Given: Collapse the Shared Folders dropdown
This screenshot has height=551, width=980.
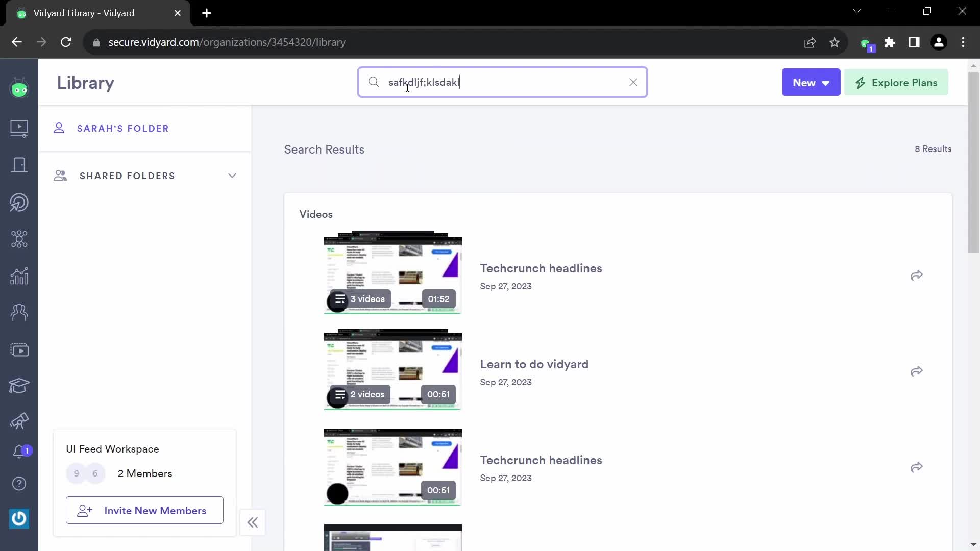Looking at the screenshot, I should click(232, 176).
